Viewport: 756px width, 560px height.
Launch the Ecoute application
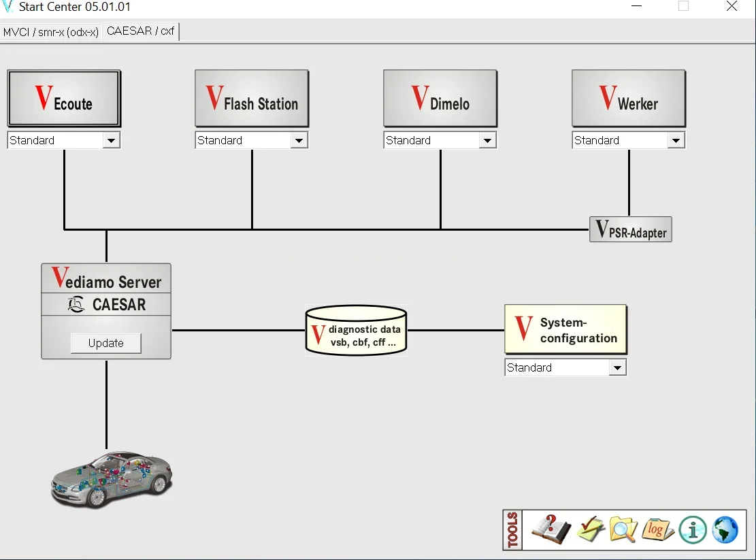(64, 98)
